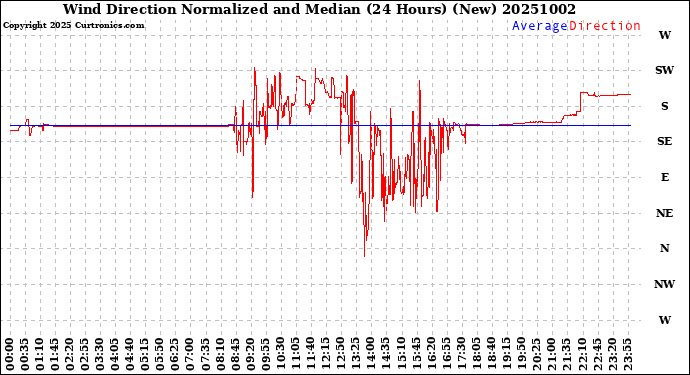Image resolution: width=690 pixels, height=375 pixels.
Task: Click the "00:35" time axis label
Action: (x=25, y=354)
